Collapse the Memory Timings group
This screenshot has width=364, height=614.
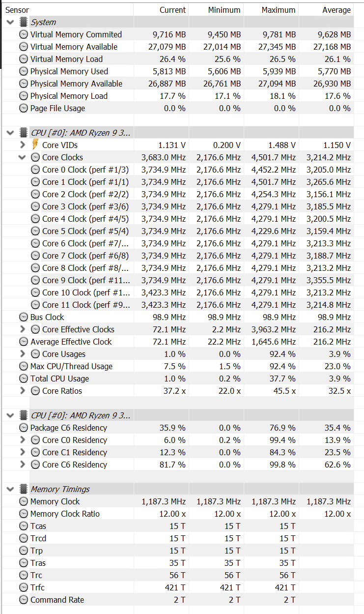click(x=10, y=489)
